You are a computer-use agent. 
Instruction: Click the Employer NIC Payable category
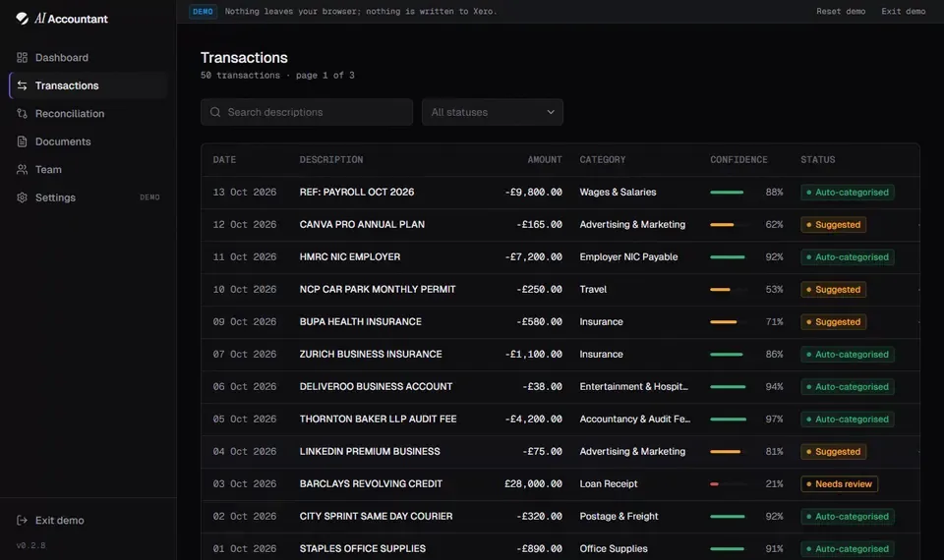pos(628,256)
